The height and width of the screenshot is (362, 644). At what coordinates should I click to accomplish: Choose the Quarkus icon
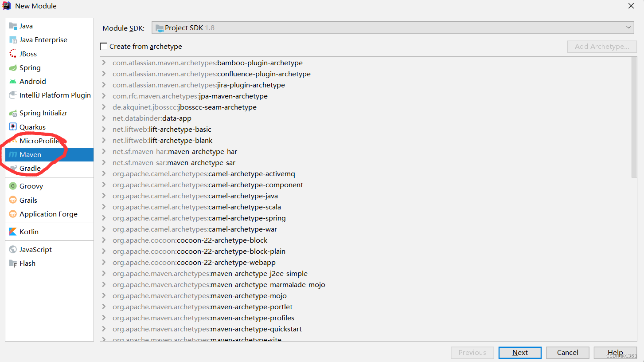13,127
